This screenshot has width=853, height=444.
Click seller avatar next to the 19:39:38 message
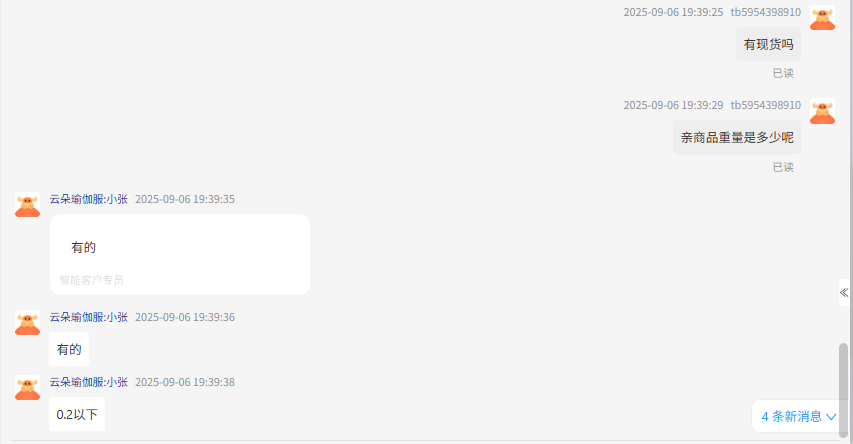tap(27, 387)
